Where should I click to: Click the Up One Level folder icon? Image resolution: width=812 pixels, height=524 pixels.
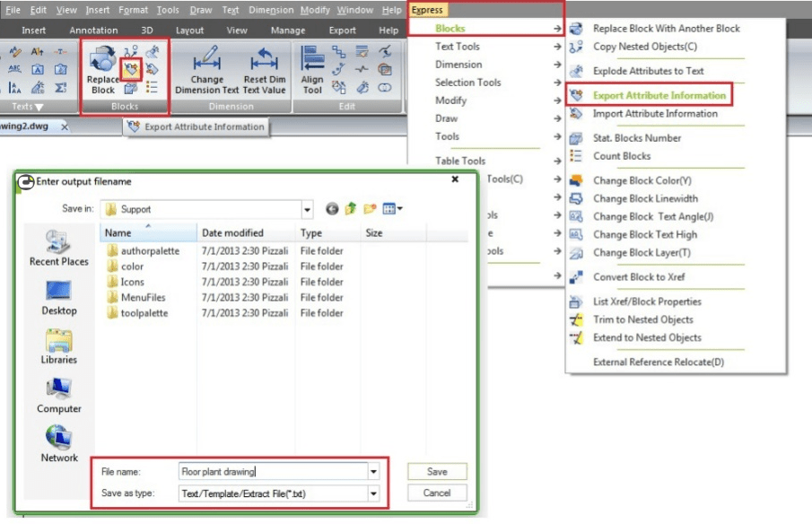351,209
